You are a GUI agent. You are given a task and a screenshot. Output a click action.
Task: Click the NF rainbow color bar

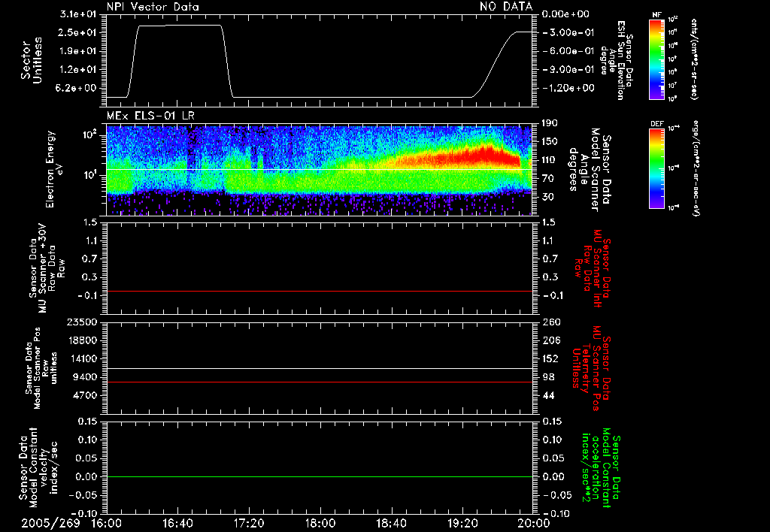tap(657, 59)
